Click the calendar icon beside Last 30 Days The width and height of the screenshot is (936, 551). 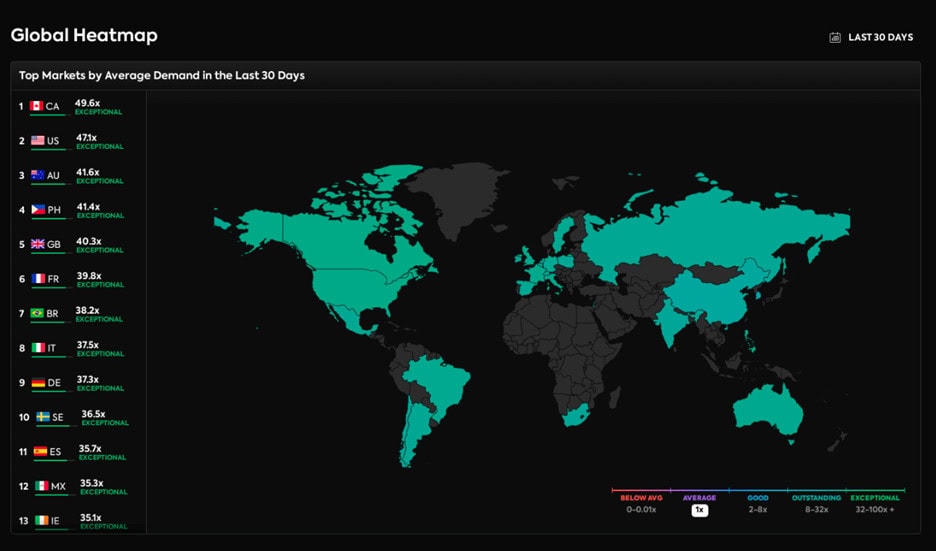[x=835, y=38]
